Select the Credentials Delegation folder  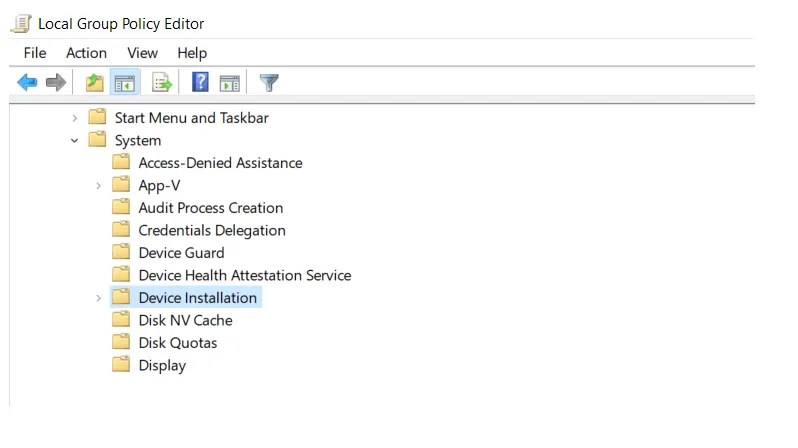coord(212,231)
